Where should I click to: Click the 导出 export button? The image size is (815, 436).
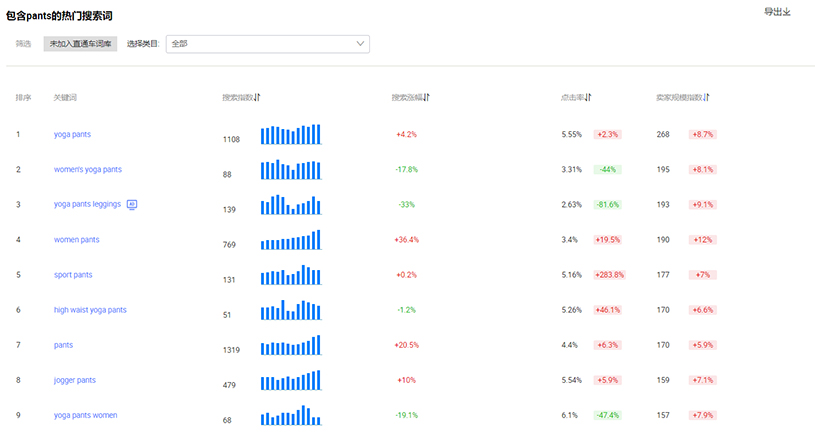pos(773,12)
